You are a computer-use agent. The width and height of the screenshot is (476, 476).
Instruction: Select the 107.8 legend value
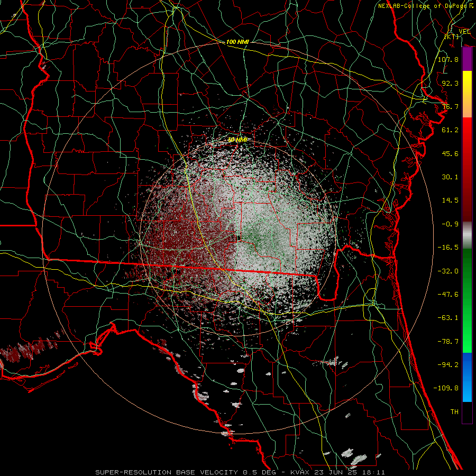[x=448, y=59]
